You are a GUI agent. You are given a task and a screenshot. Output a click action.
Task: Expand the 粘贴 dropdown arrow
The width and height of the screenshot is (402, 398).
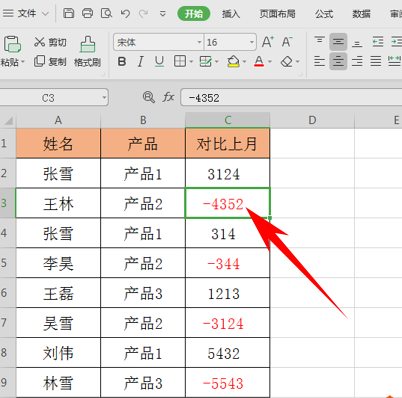pyautogui.click(x=23, y=62)
